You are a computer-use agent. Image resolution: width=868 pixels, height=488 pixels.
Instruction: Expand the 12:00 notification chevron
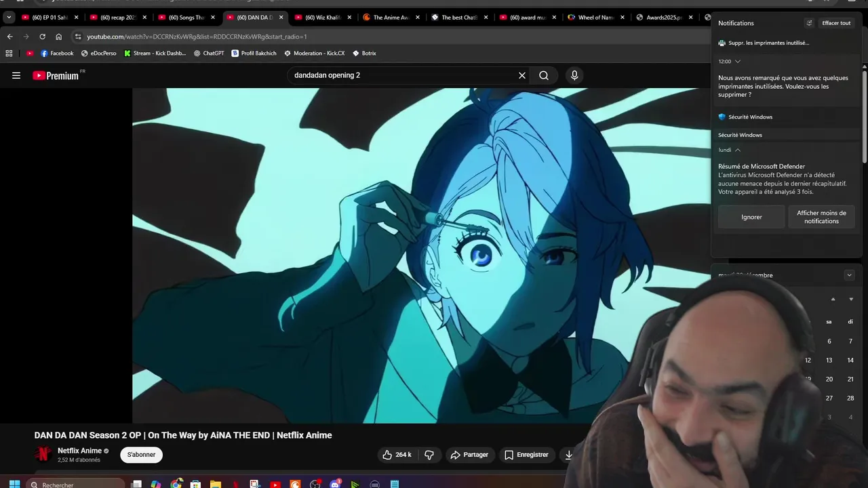point(738,61)
